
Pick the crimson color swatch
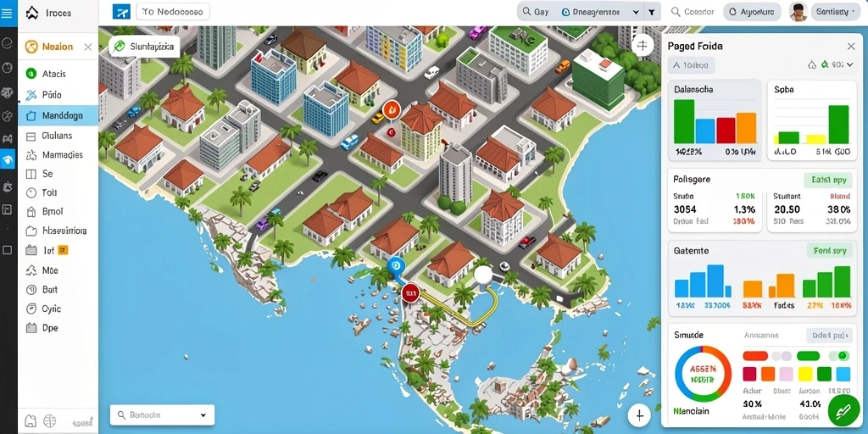pyautogui.click(x=749, y=374)
